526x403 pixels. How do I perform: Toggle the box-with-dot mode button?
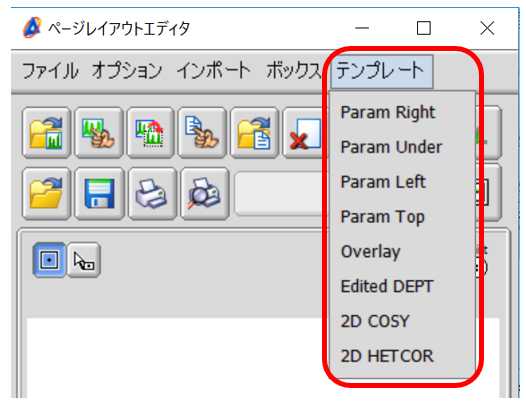pos(49,260)
